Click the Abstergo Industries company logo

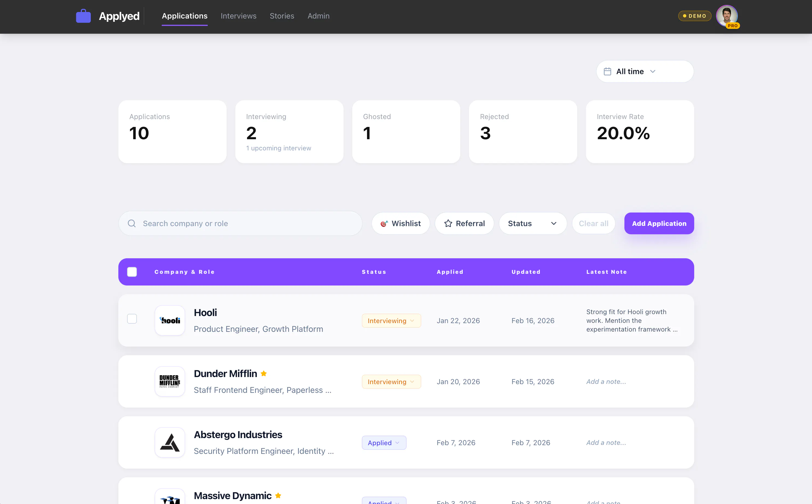pos(170,442)
